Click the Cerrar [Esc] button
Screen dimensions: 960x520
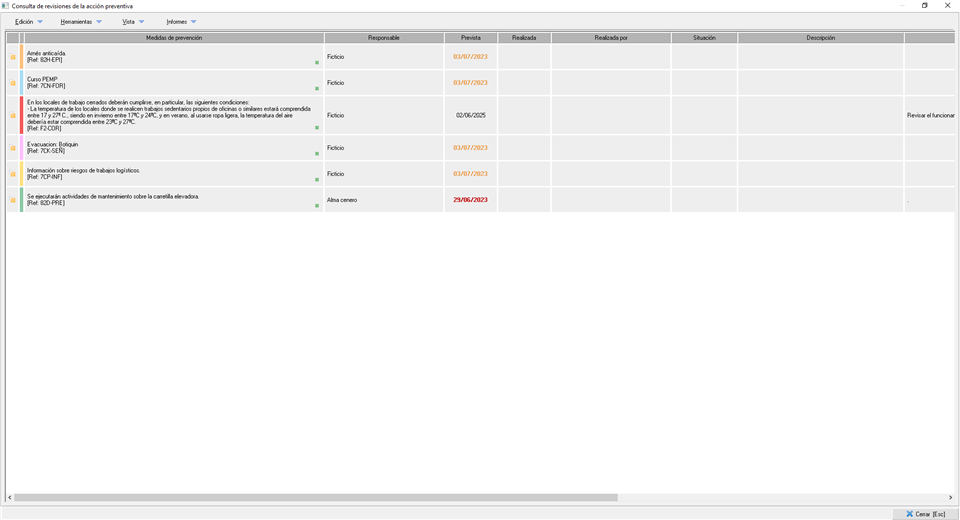point(925,514)
